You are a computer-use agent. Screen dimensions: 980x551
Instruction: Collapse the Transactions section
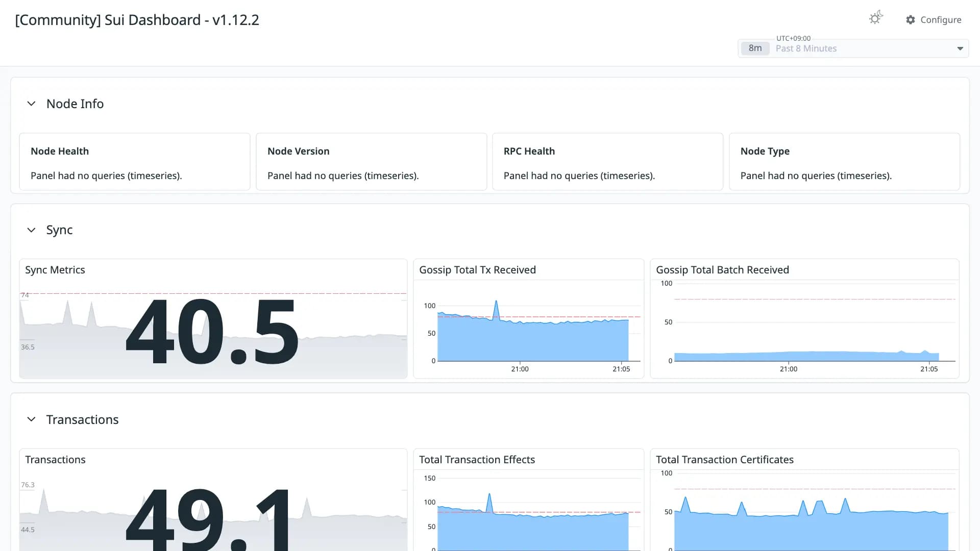coord(31,419)
